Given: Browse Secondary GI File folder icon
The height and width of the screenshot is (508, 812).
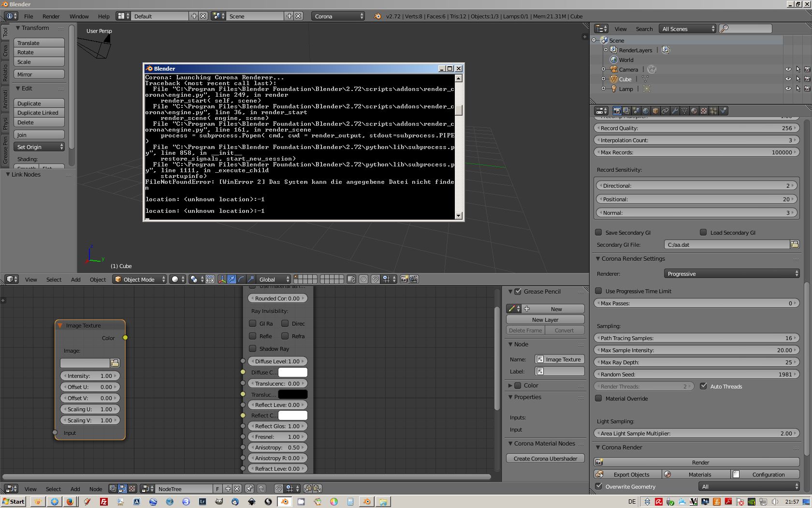Looking at the screenshot, I should coord(795,244).
